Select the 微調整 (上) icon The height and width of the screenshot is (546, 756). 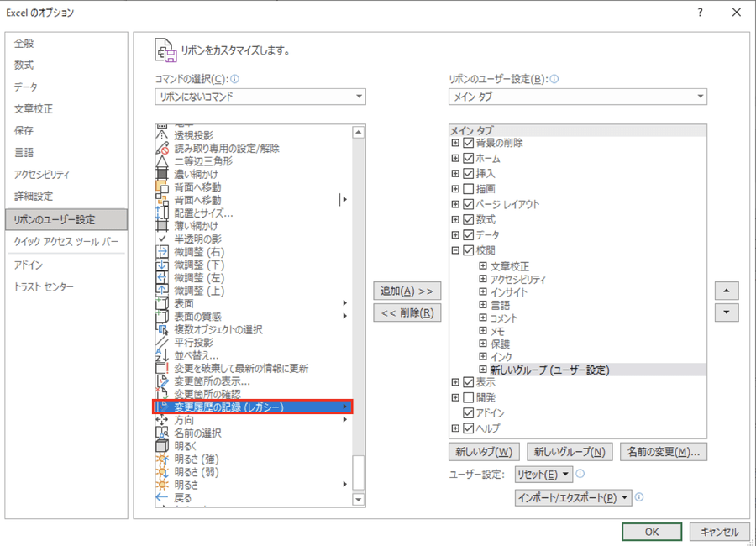(x=162, y=291)
